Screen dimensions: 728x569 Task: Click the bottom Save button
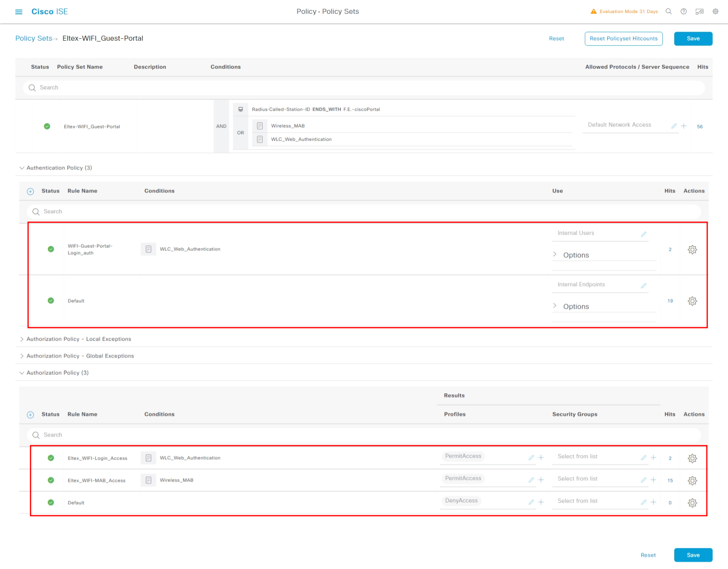click(693, 555)
